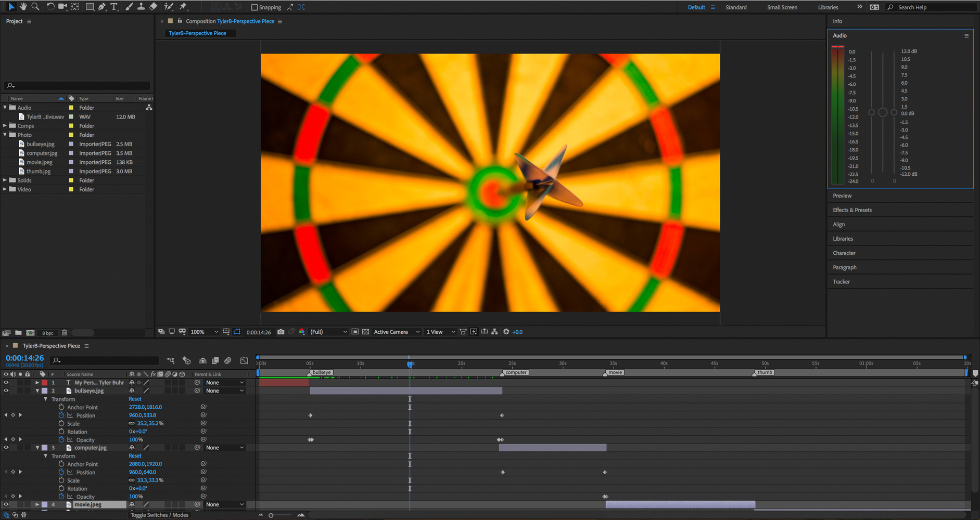Viewport: 980px width, 520px height.
Task: Reset computer.jpg Transform properties
Action: tap(135, 456)
